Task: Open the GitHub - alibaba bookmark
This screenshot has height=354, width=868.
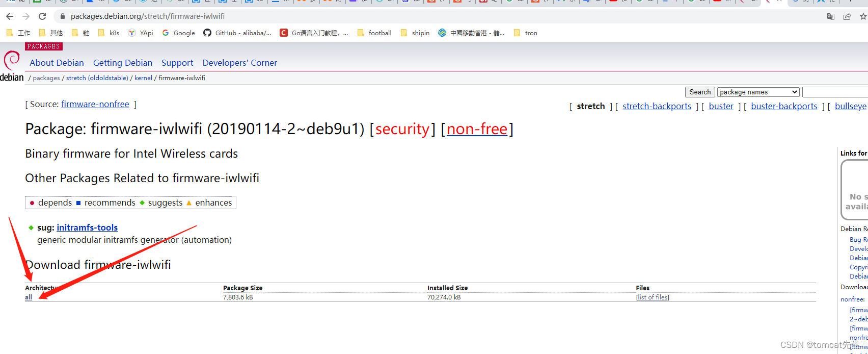Action: [237, 33]
